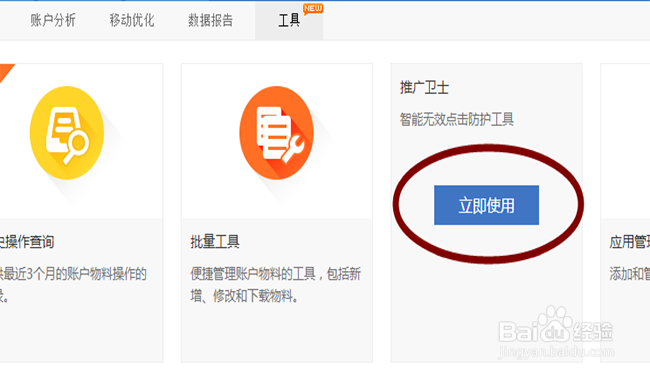This screenshot has width=650, height=375.
Task: Click the 便捷管理账户物料的工具 description text
Action: click(x=276, y=285)
